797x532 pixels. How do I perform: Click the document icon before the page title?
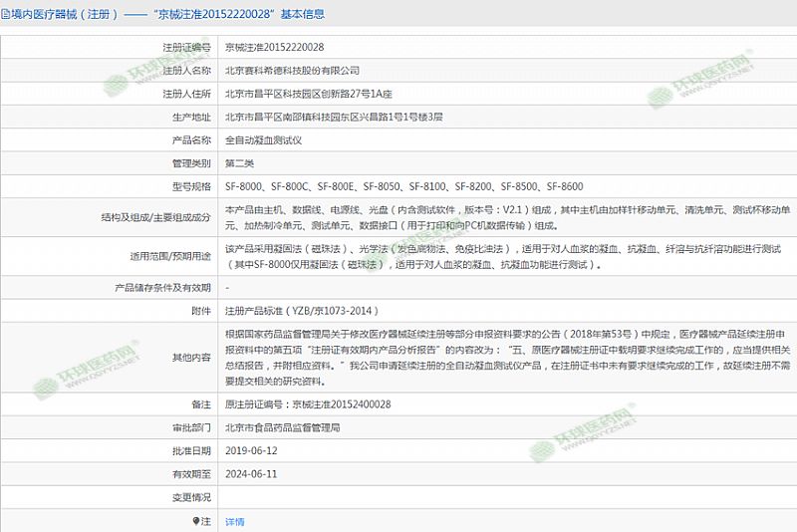[x=6, y=15]
